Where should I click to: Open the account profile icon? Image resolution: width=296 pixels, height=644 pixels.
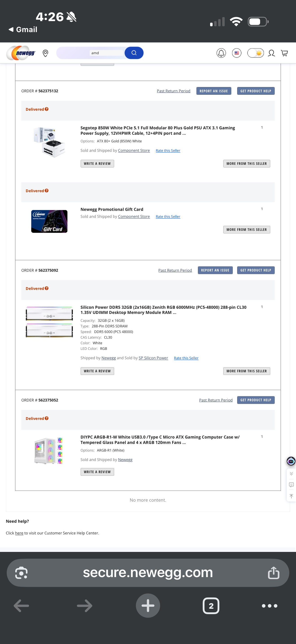coord(271,53)
